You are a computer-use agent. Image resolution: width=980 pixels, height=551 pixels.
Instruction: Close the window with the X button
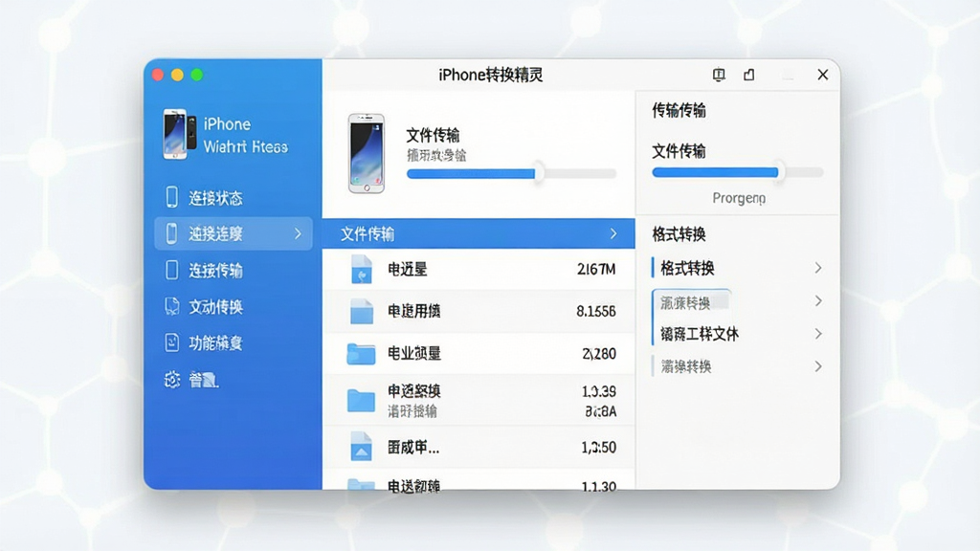tap(822, 75)
